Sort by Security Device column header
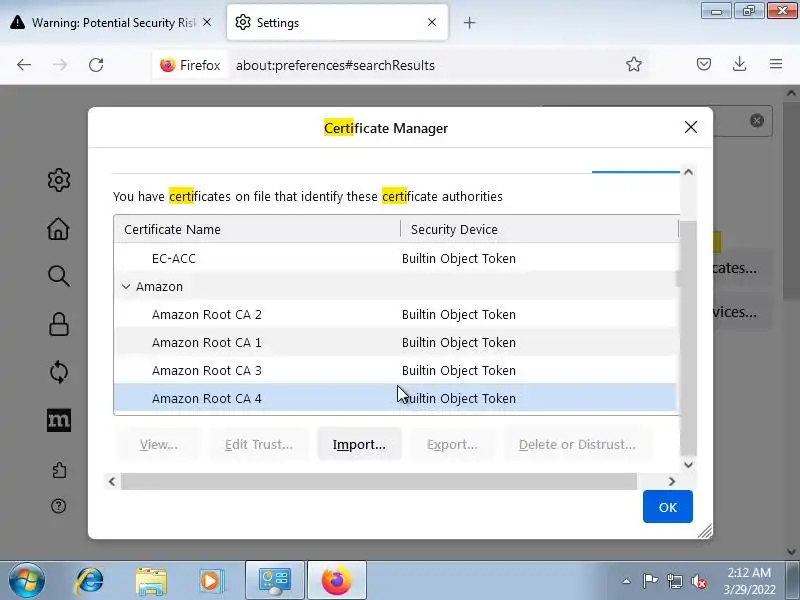The image size is (800, 600). pyautogui.click(x=540, y=229)
